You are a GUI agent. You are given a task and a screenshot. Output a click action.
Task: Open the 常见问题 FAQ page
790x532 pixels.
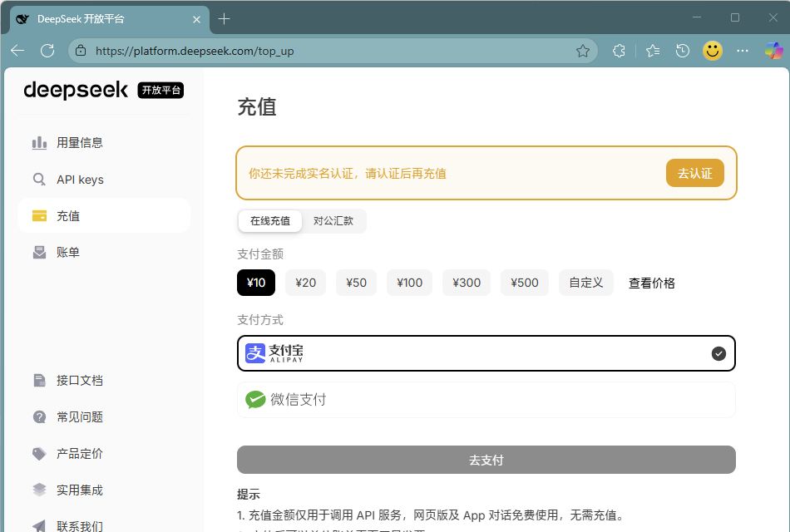tap(81, 416)
